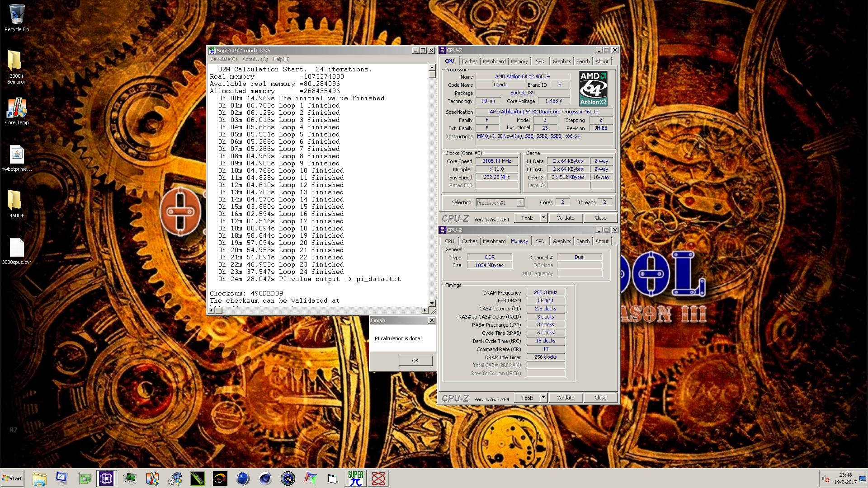Select Core Speed value 3105.11 MHz

[x=497, y=161]
